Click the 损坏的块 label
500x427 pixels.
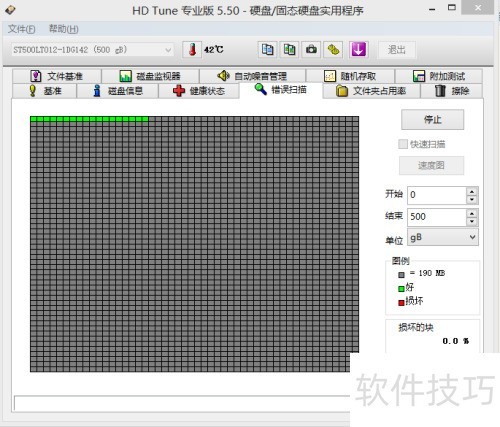[x=416, y=327]
